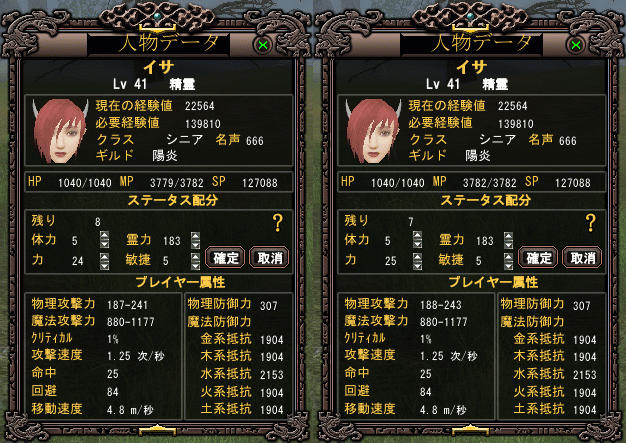Viewport: 626px width, 443px height.
Task: Click 確定 button in right panel
Action: point(539,257)
